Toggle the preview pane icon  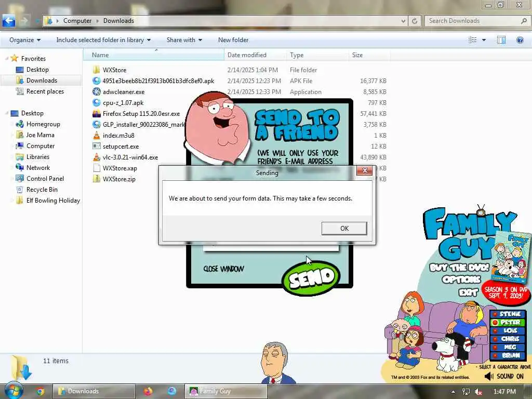tap(501, 40)
